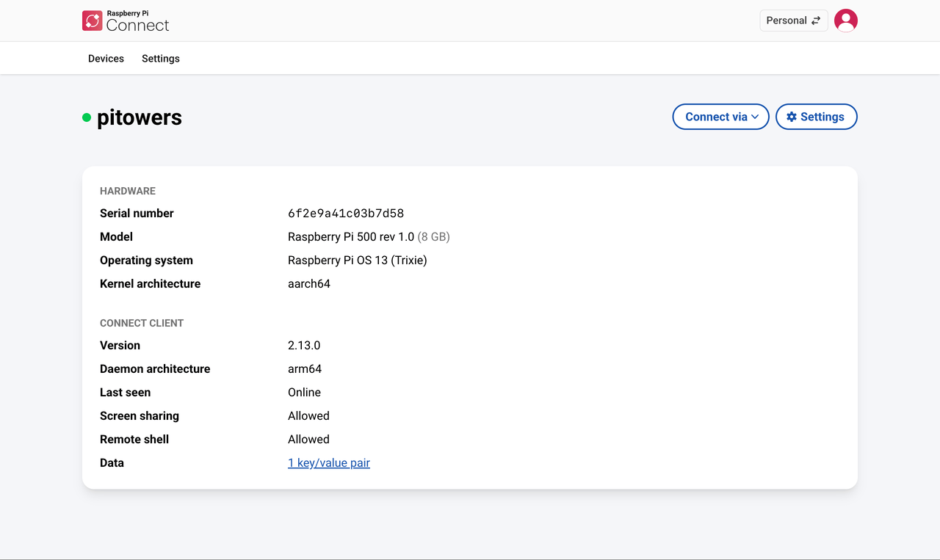Switch organisation via Personal button
The width and height of the screenshot is (940, 560).
click(794, 21)
